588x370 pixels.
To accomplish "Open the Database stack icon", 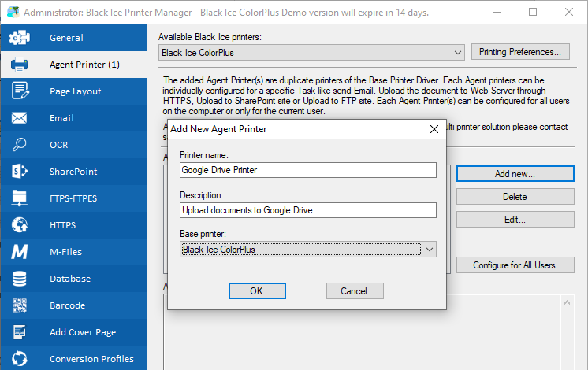I will click(20, 279).
